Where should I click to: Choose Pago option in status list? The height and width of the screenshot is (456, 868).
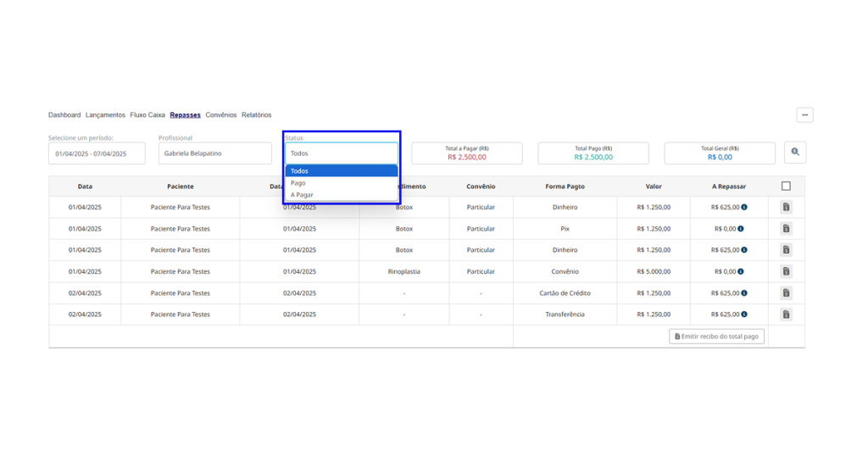point(342,182)
